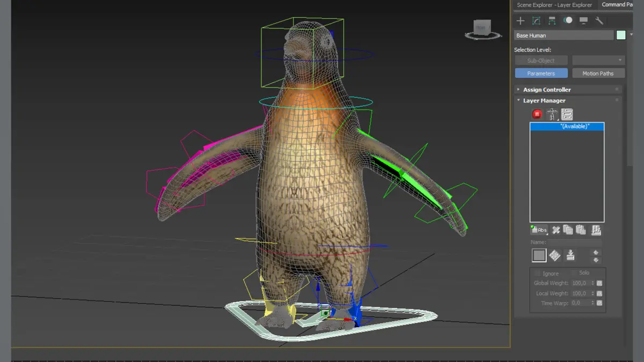Open the Motion panel icon
The image size is (644, 362).
pyautogui.click(x=568, y=21)
